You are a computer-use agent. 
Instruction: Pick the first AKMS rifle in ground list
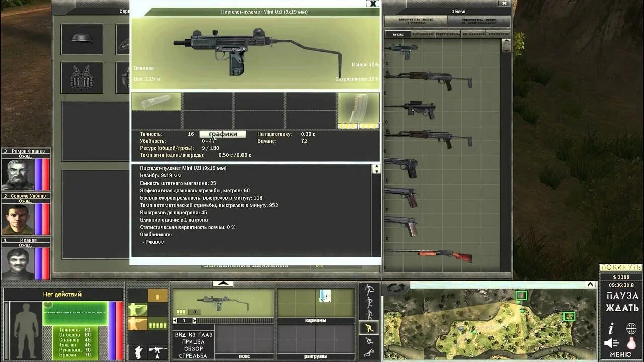[x=429, y=79]
